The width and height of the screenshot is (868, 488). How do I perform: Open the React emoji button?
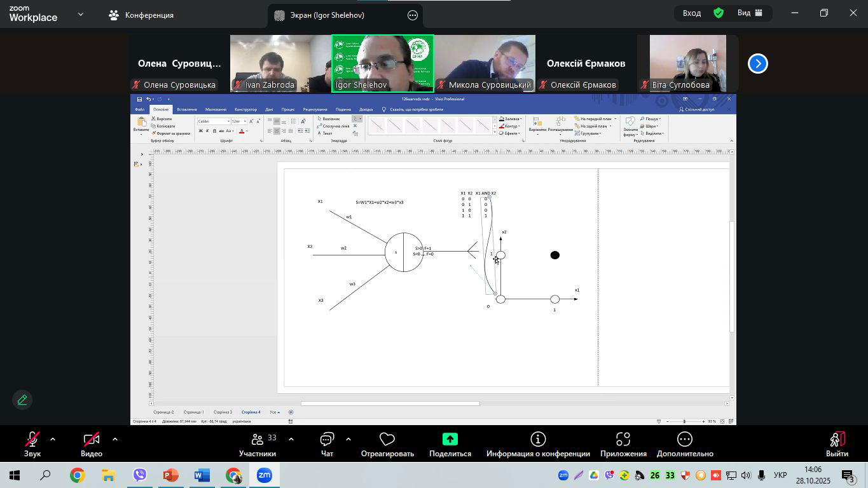tap(387, 440)
